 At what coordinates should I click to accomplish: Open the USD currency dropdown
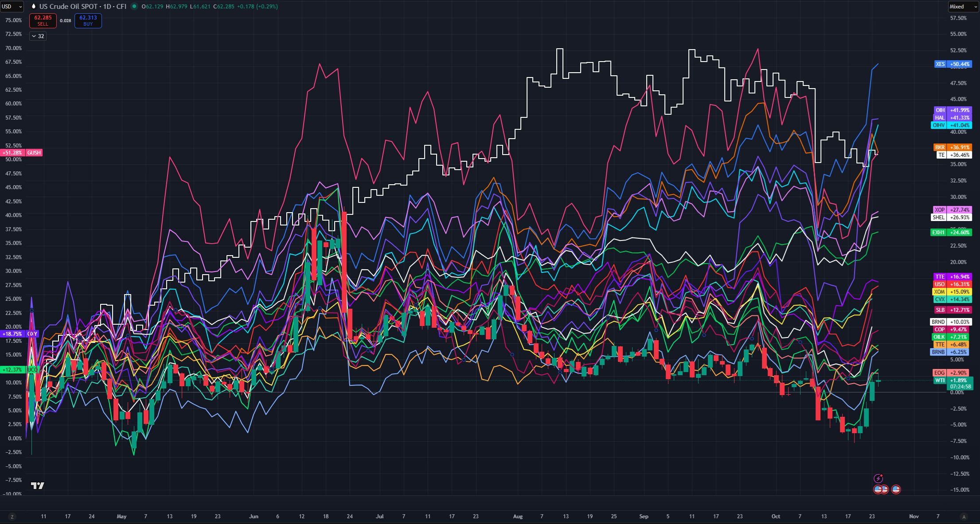(x=12, y=6)
